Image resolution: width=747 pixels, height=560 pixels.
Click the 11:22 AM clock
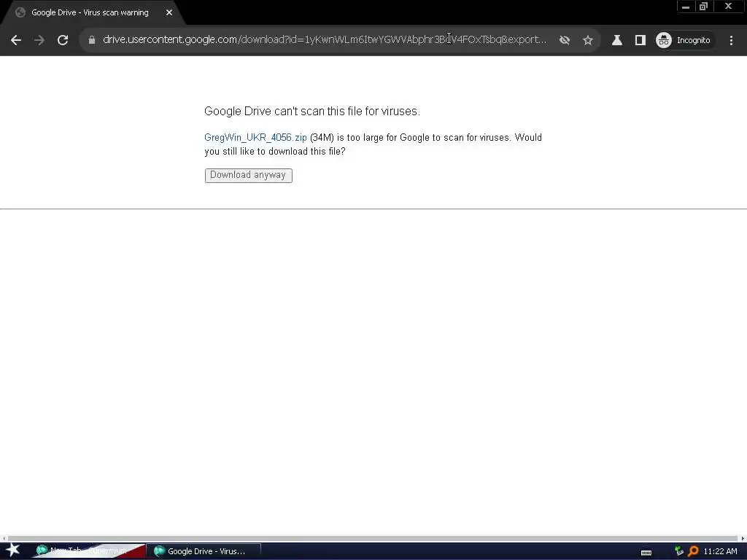(x=720, y=551)
